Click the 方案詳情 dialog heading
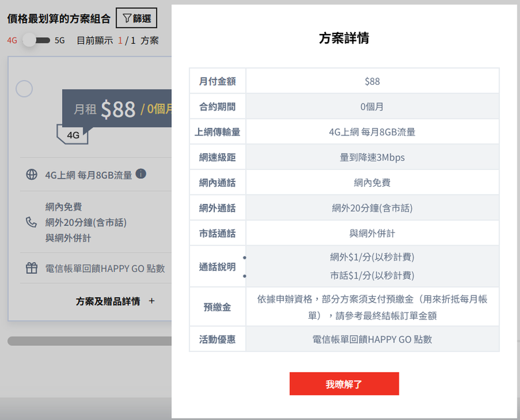The width and height of the screenshot is (520, 420). click(344, 38)
